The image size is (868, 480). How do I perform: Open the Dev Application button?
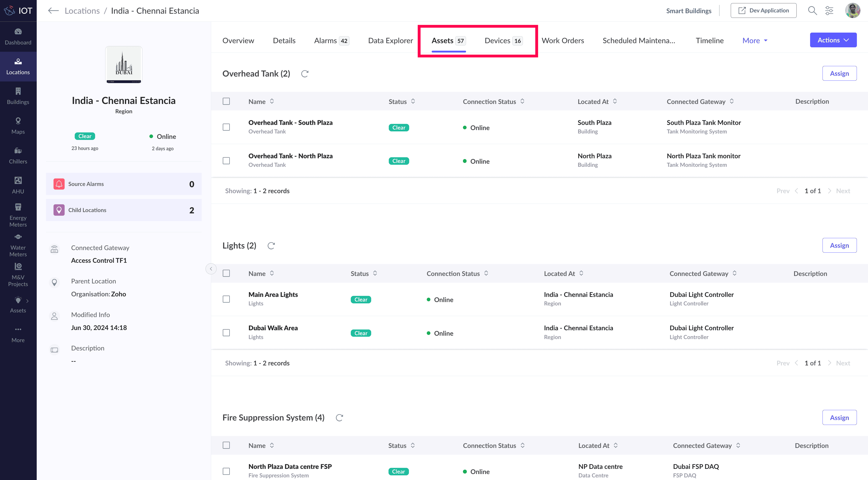click(763, 10)
